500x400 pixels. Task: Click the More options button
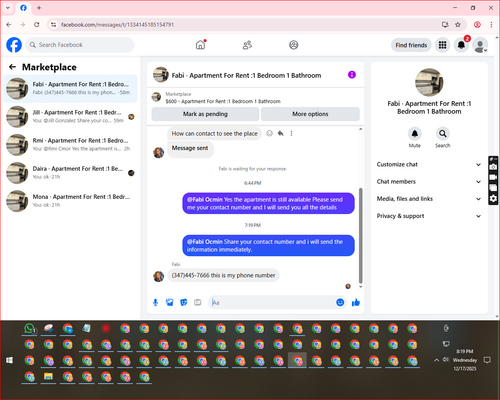click(x=310, y=114)
